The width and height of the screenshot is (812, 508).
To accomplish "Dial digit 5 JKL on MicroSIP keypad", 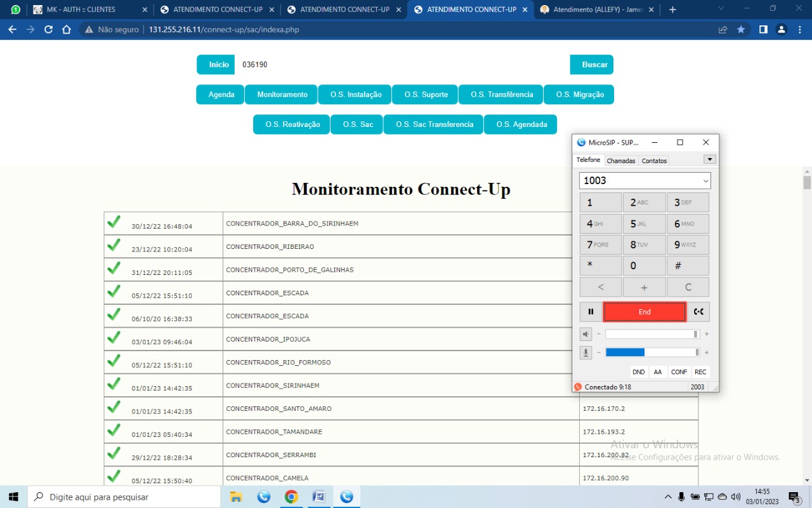I will [x=645, y=224].
